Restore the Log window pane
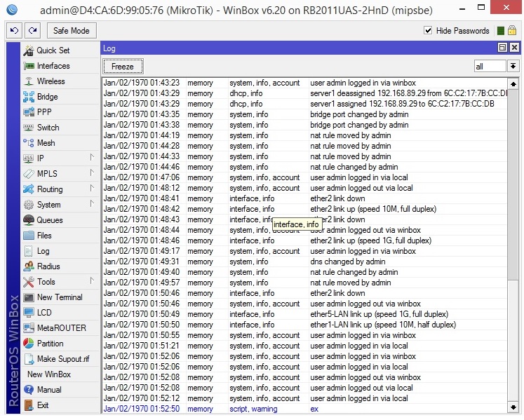524x420 pixels. [x=502, y=48]
